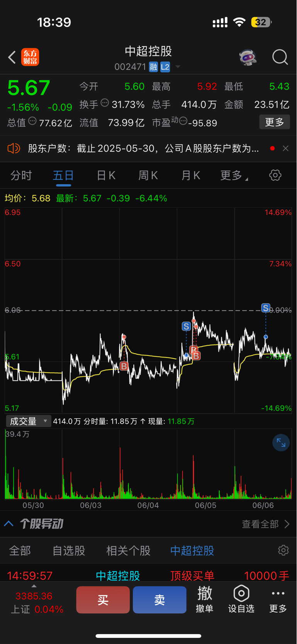Tap the 金额 23.51亿 value

[x=272, y=104]
